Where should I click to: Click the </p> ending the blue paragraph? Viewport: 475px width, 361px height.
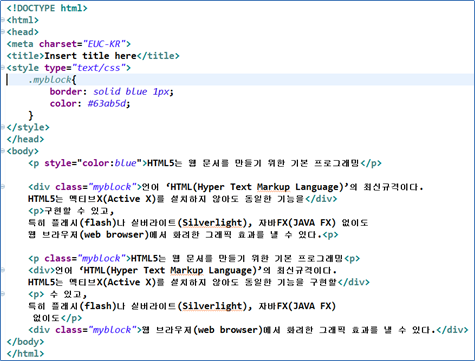tap(371, 163)
